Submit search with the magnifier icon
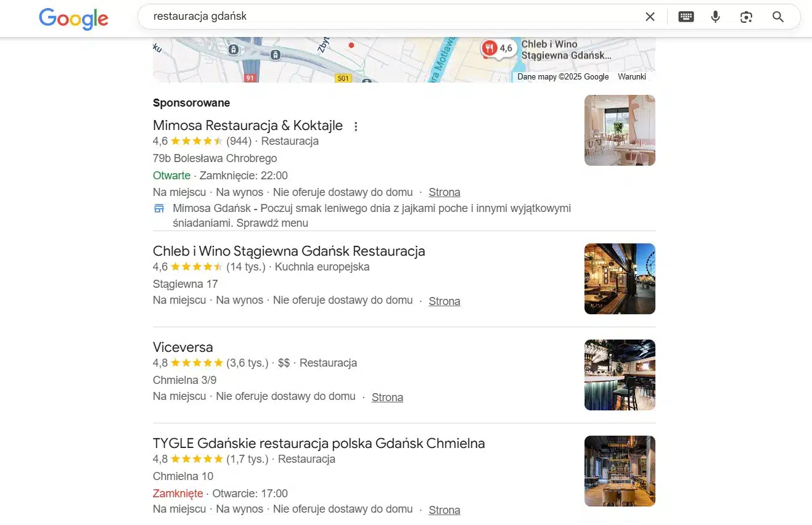812x525 pixels. (777, 17)
